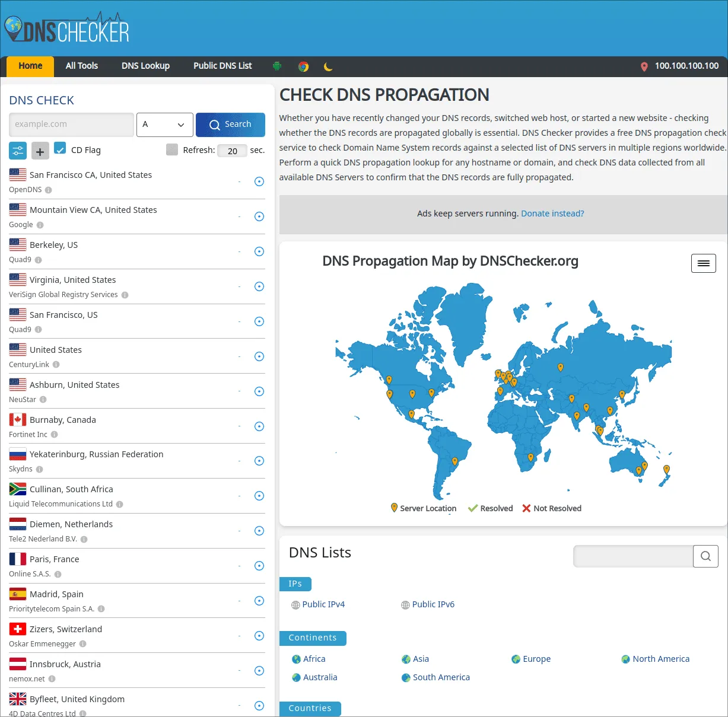Toggle dark mode via the moon icon
The height and width of the screenshot is (717, 728).
(329, 66)
